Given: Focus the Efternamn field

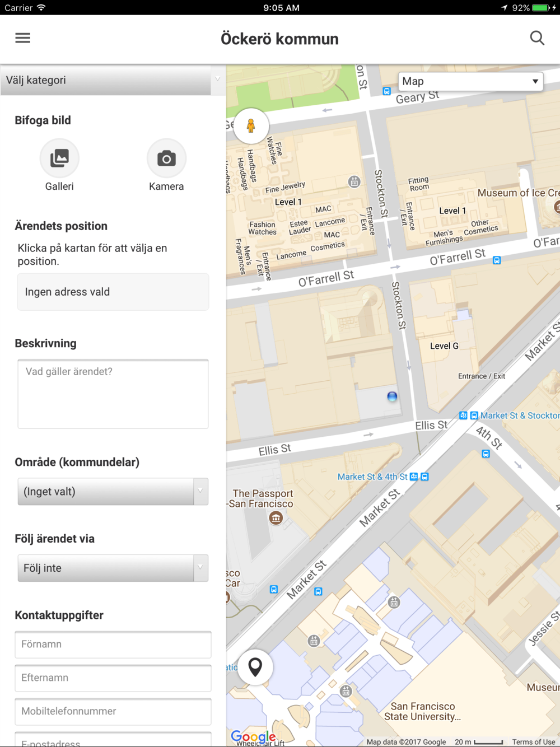Looking at the screenshot, I should (113, 678).
